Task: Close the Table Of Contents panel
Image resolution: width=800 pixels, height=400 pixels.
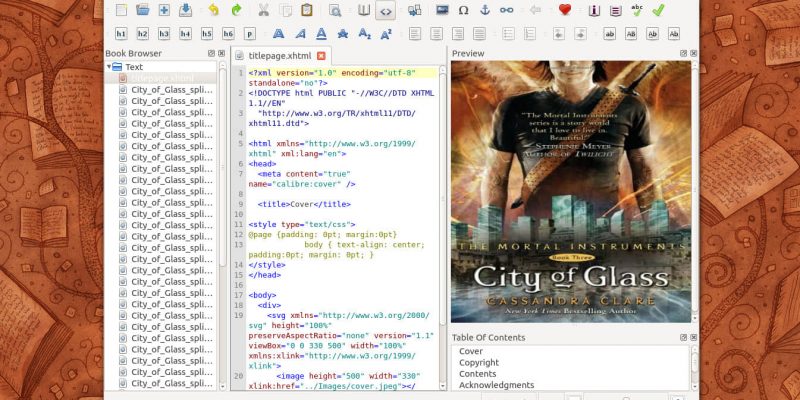Action: tap(694, 337)
